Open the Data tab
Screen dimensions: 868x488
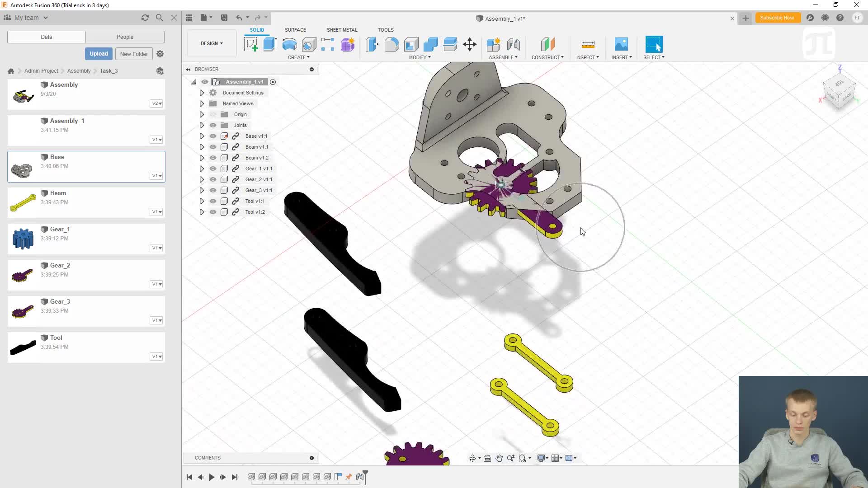coord(47,37)
